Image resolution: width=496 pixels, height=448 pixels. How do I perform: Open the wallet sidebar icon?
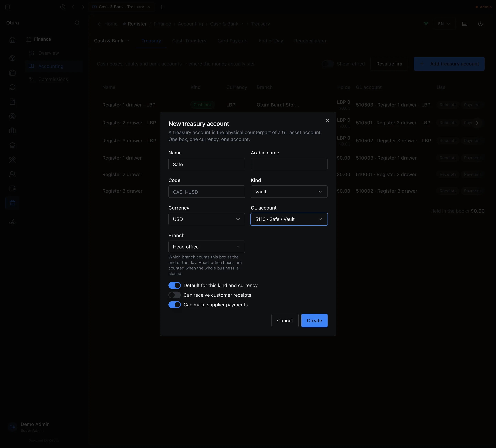click(12, 189)
